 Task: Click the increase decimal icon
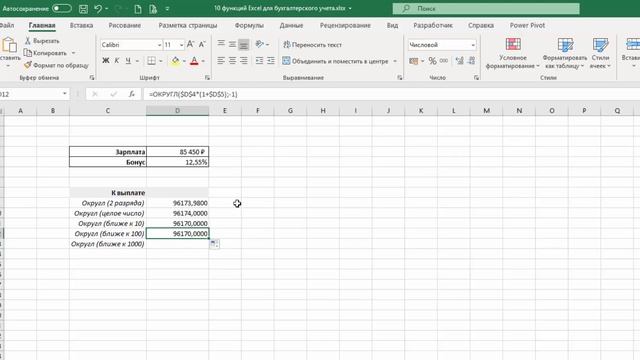460,61
